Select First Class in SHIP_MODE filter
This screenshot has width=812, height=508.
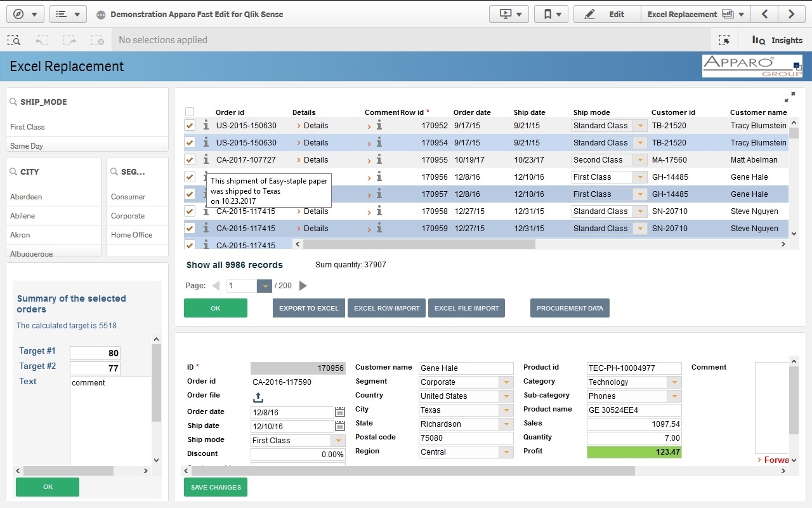[28, 127]
